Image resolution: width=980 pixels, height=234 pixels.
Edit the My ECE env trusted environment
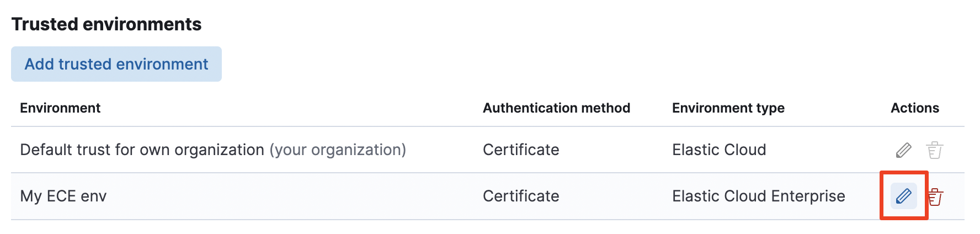(x=903, y=196)
